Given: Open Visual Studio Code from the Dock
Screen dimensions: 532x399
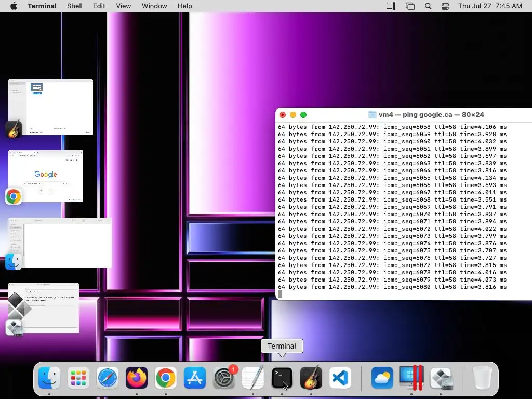Looking at the screenshot, I should coord(340,378).
